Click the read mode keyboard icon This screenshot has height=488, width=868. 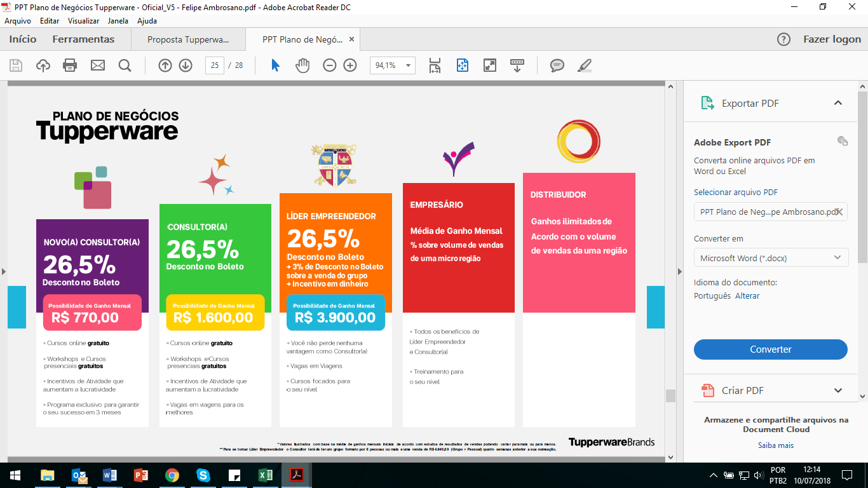tap(517, 65)
